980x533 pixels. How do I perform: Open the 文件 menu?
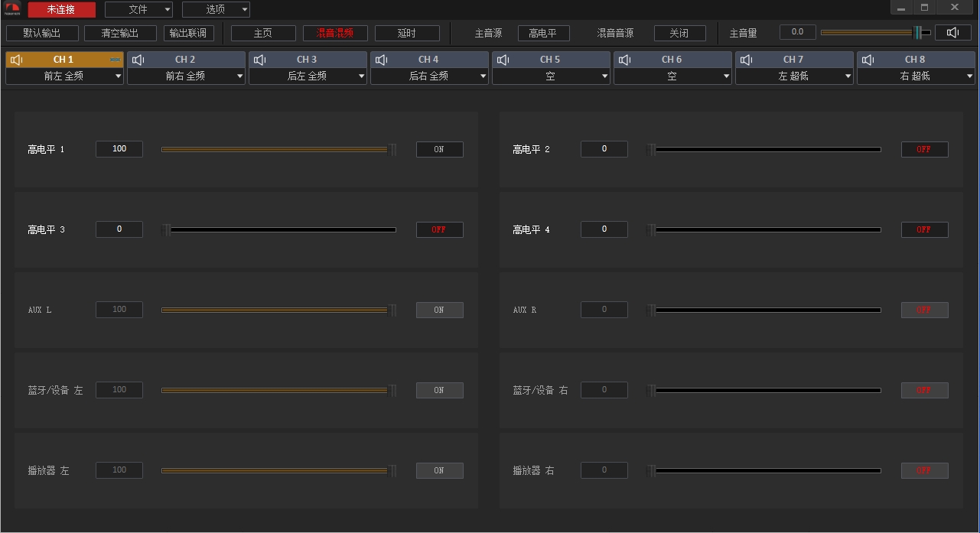[x=138, y=10]
